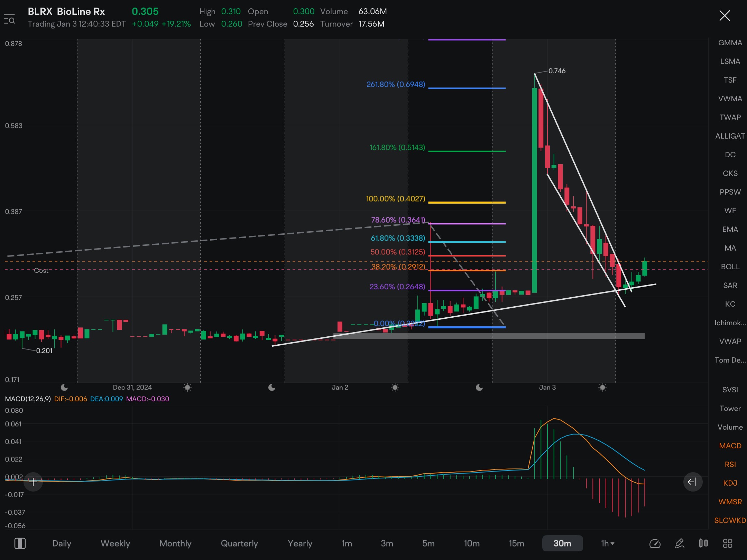
Task: Select the Quarterly timeframe
Action: [239, 543]
